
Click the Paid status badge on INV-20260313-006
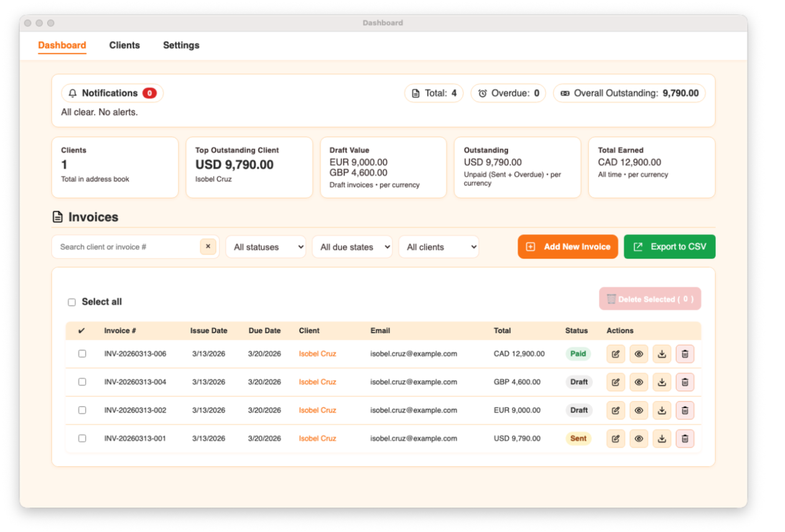pos(578,353)
